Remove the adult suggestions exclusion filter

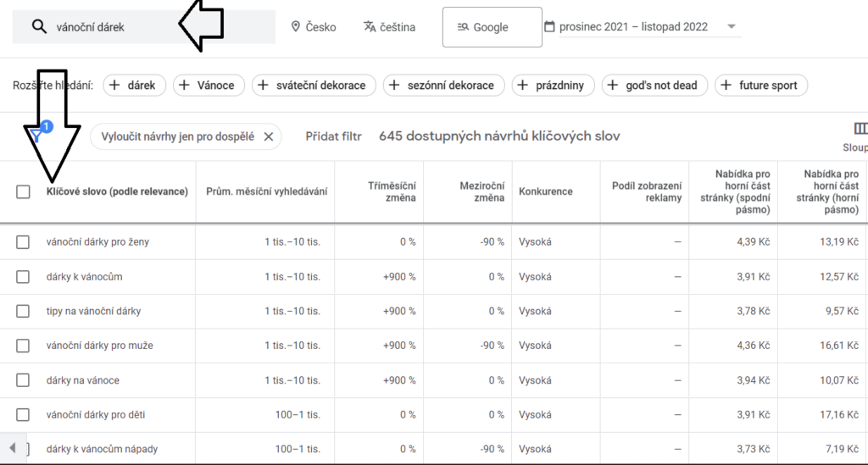click(x=269, y=136)
